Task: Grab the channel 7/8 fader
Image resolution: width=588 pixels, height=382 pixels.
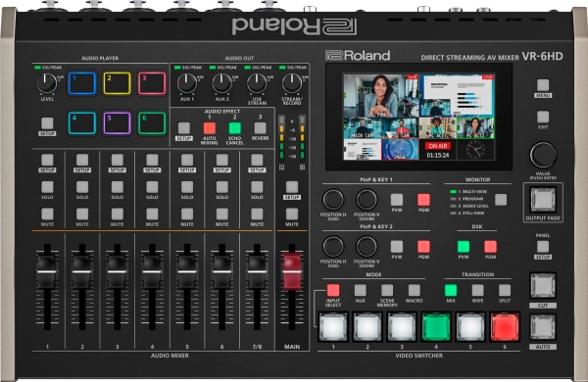Action: [257, 271]
